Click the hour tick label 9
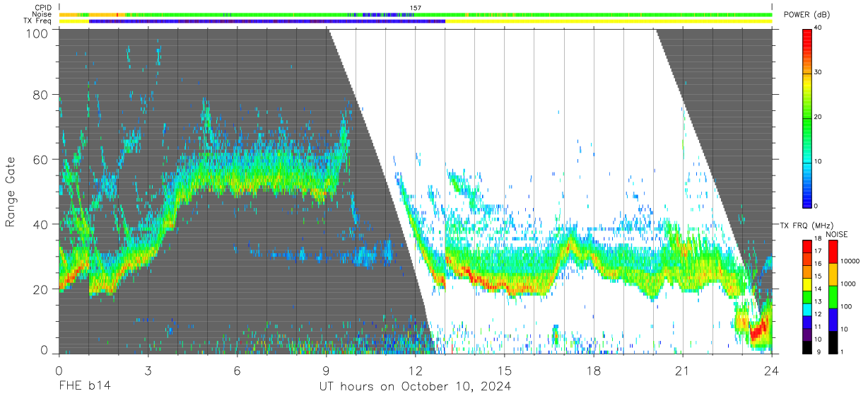Viewport: 868px width, 401px height. click(x=326, y=371)
